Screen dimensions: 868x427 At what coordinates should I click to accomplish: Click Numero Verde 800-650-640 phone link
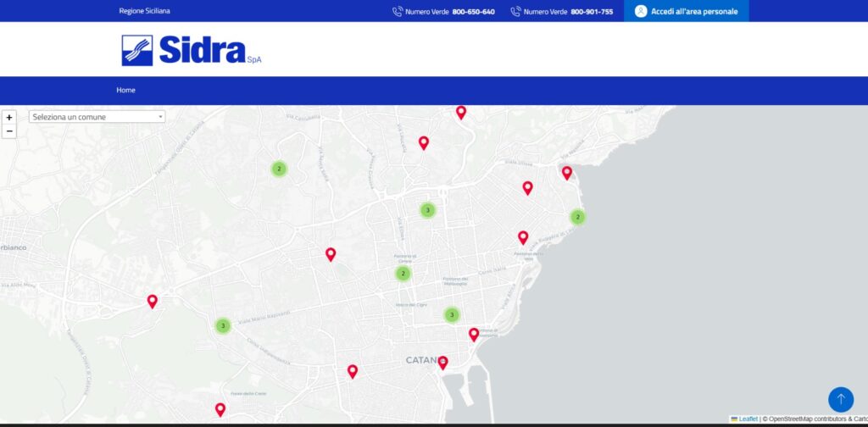click(443, 12)
